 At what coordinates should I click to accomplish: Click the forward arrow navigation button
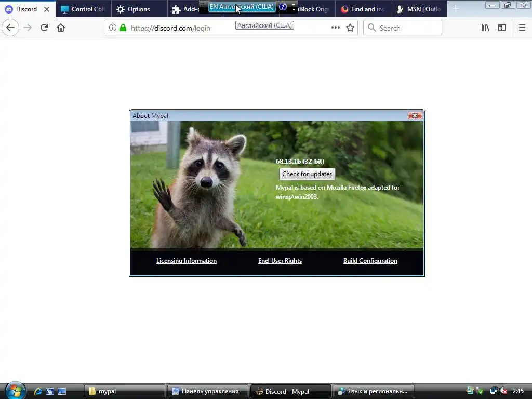pyautogui.click(x=28, y=28)
